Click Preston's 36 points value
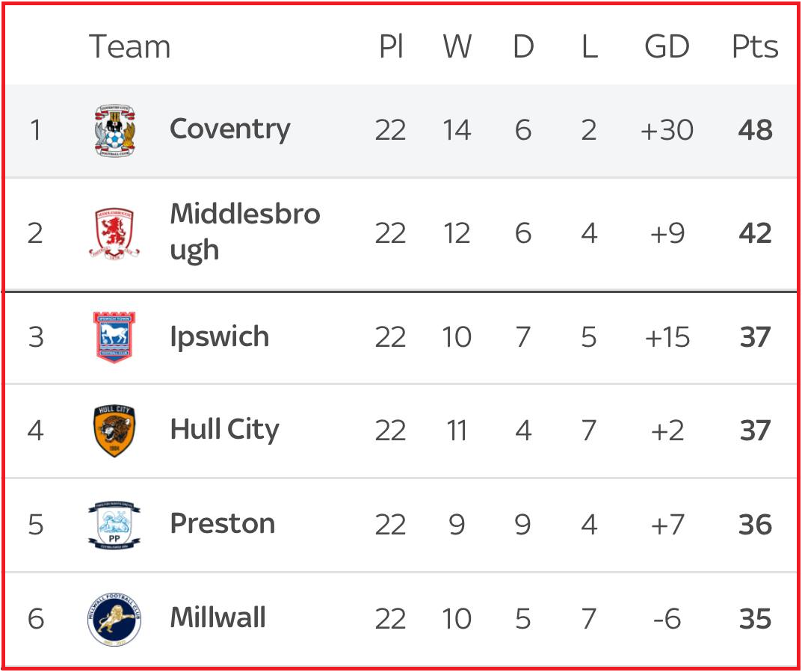 click(754, 525)
